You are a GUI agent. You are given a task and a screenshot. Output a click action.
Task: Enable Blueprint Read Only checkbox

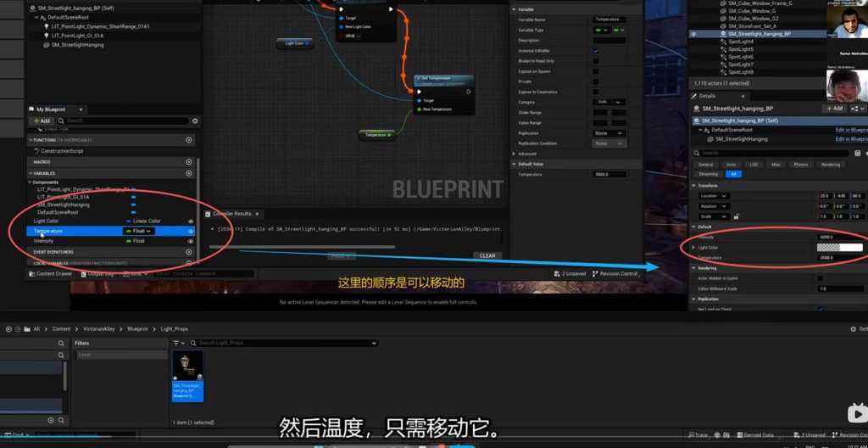(596, 61)
